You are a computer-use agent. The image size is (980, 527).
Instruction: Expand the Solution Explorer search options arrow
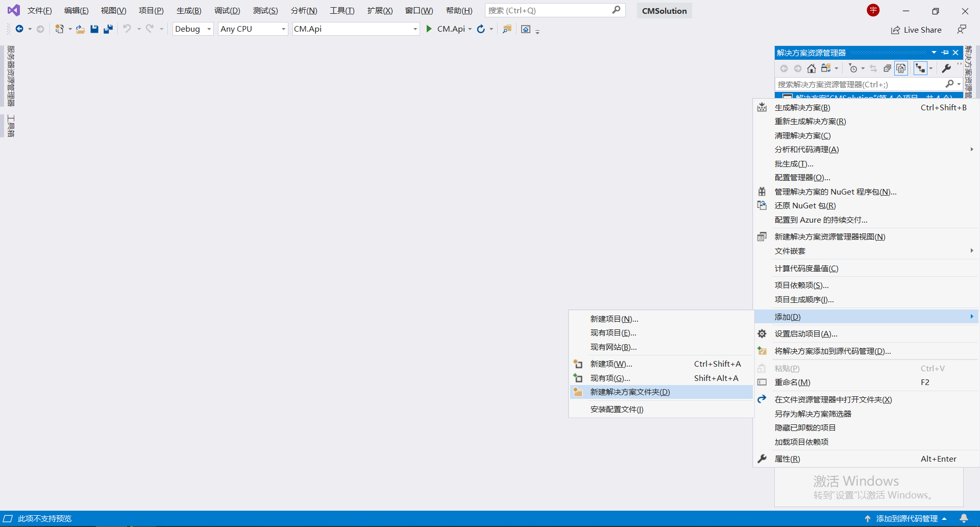[x=959, y=84]
